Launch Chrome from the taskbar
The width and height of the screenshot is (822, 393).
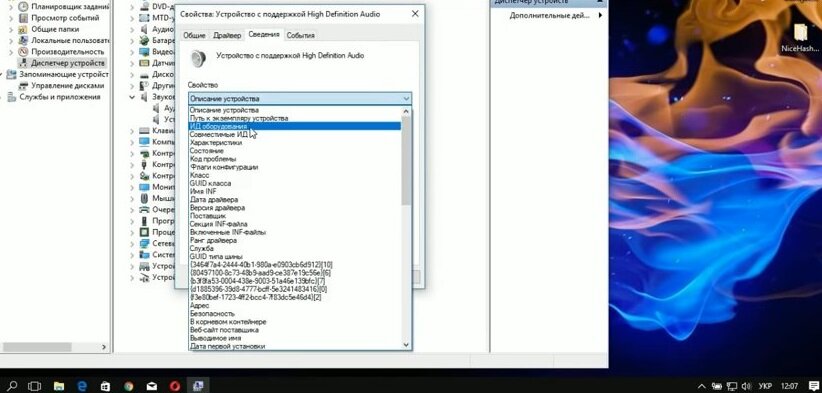pos(128,386)
